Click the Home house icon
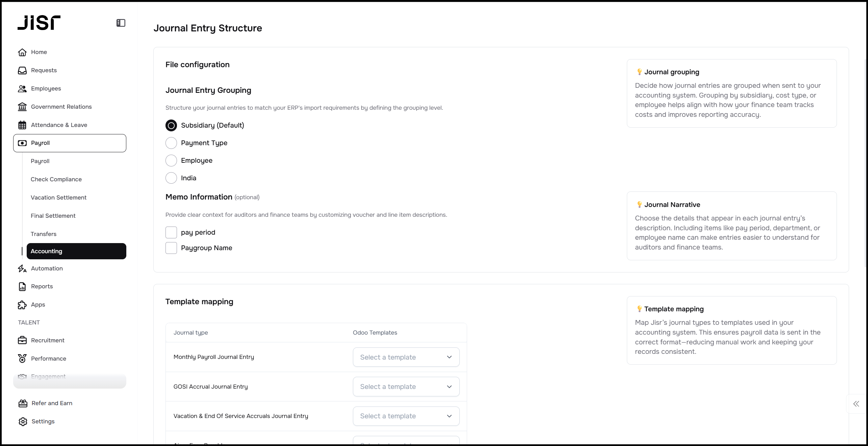Screen dimensions: 868x446 click(x=22, y=52)
